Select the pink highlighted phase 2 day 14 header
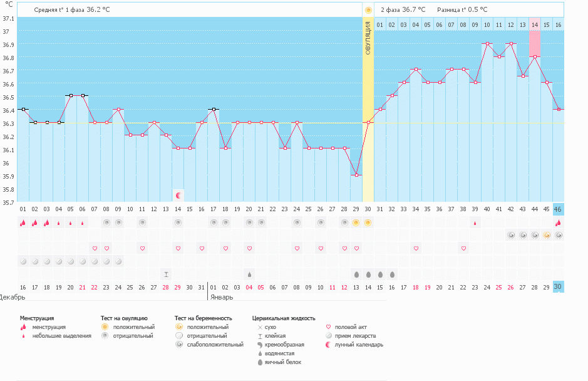 [534, 24]
